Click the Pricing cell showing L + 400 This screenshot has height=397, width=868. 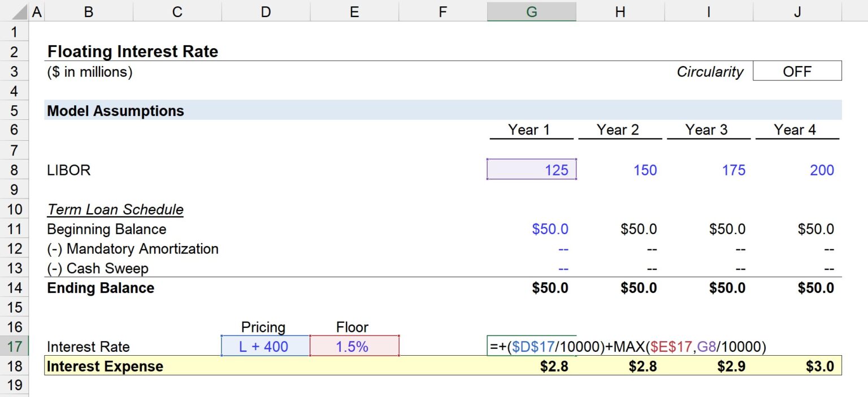[265, 346]
